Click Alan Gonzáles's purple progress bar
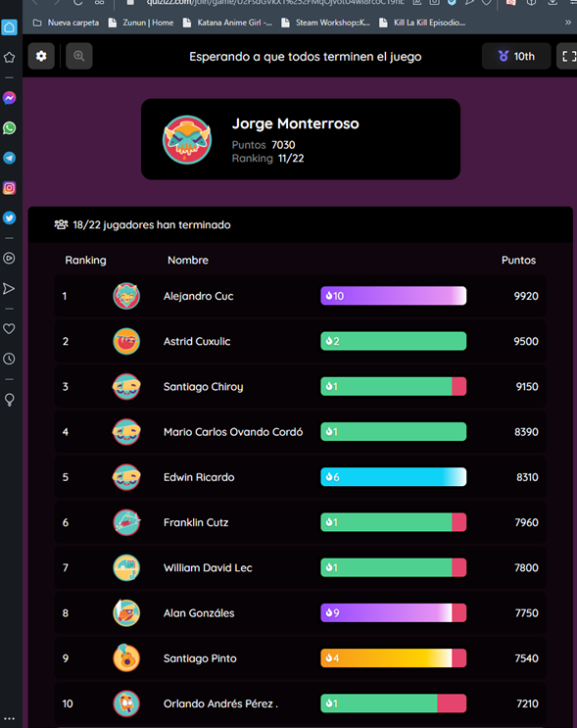 [393, 612]
